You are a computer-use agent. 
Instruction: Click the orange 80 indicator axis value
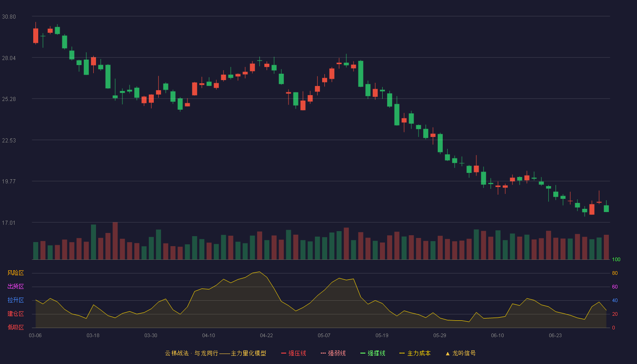(615, 273)
